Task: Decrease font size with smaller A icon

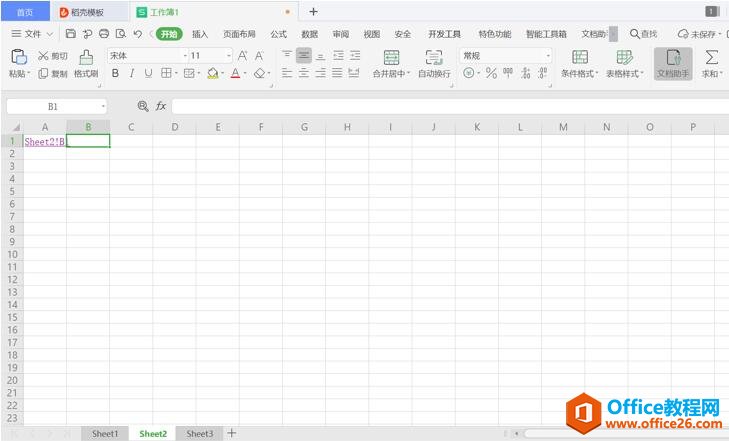Action: click(259, 56)
